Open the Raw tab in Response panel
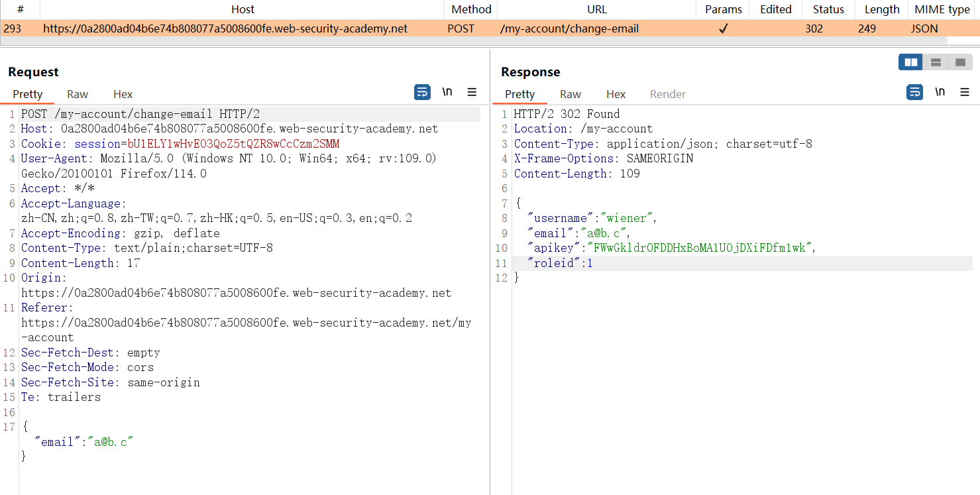Screen dimensions: 980x495 pos(570,94)
